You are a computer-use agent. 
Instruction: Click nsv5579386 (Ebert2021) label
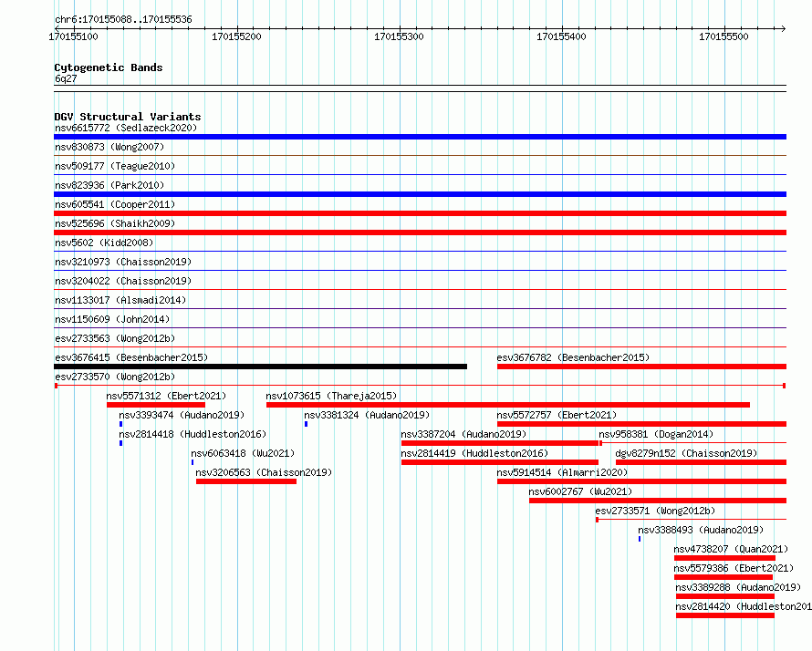pos(734,568)
